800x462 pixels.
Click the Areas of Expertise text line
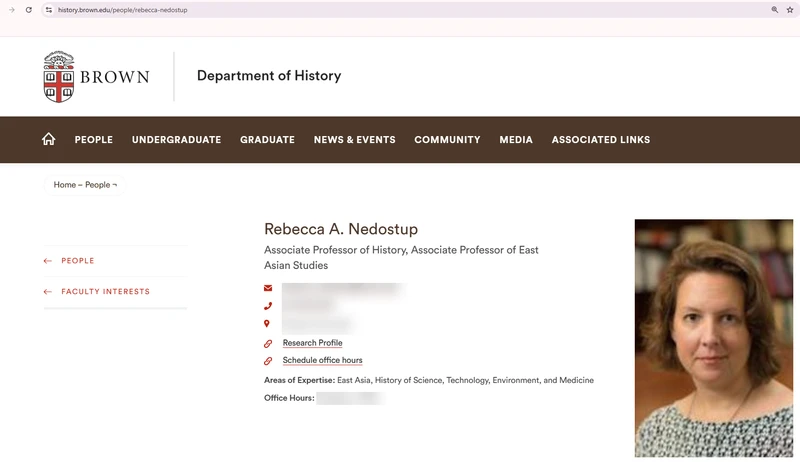429,380
